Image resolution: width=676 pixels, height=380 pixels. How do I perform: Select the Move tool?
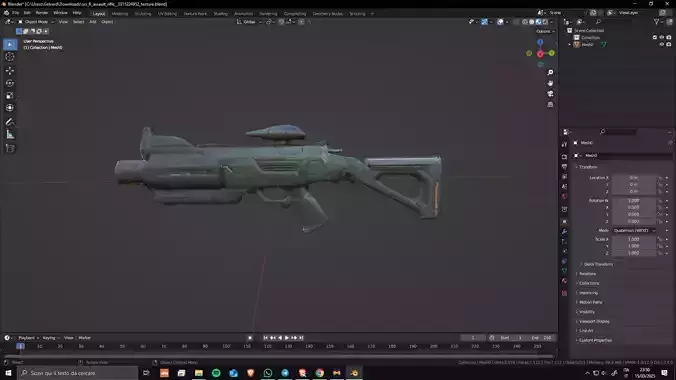10,71
